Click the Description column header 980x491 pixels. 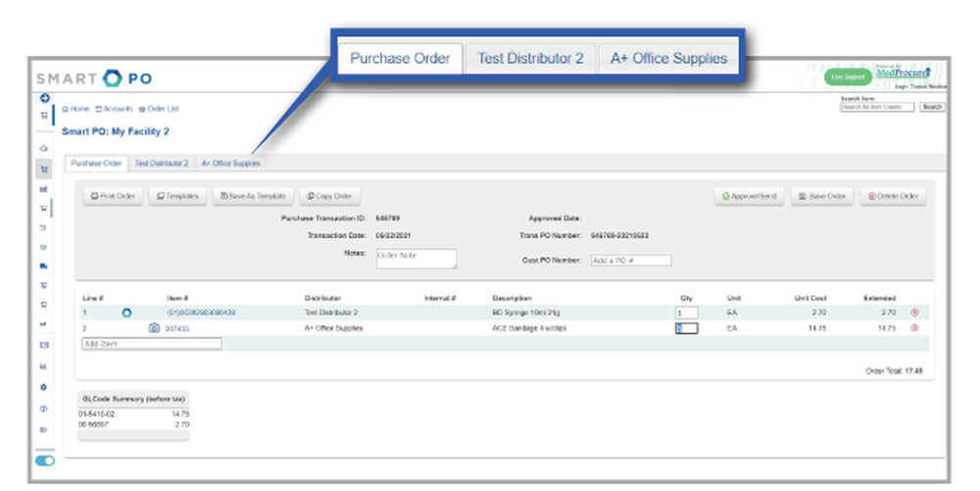tap(512, 298)
